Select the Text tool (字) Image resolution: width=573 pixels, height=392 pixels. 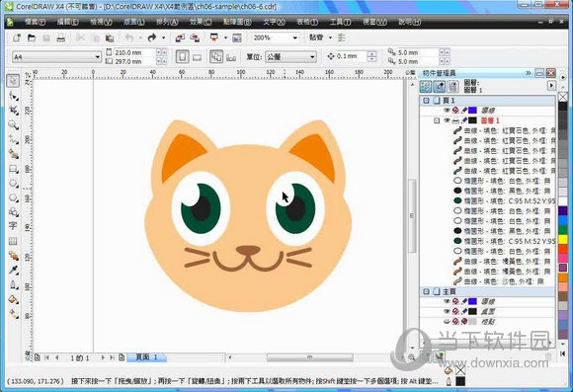point(13,226)
